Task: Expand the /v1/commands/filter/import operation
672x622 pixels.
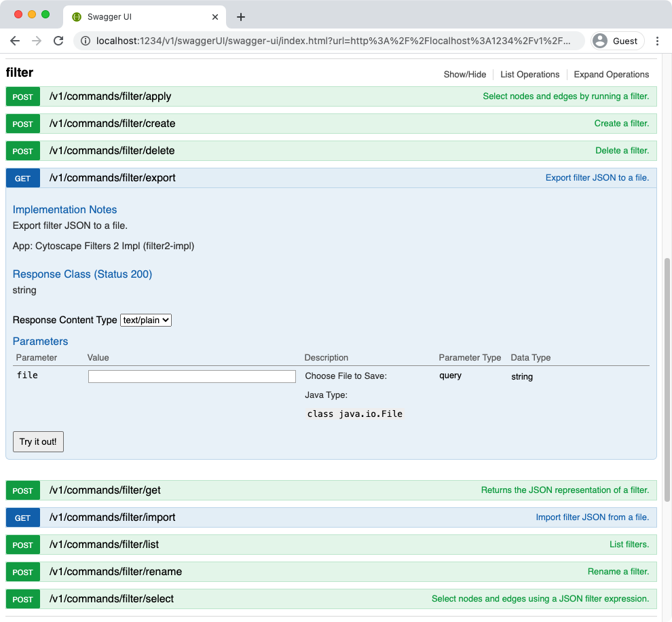Action: pyautogui.click(x=112, y=517)
